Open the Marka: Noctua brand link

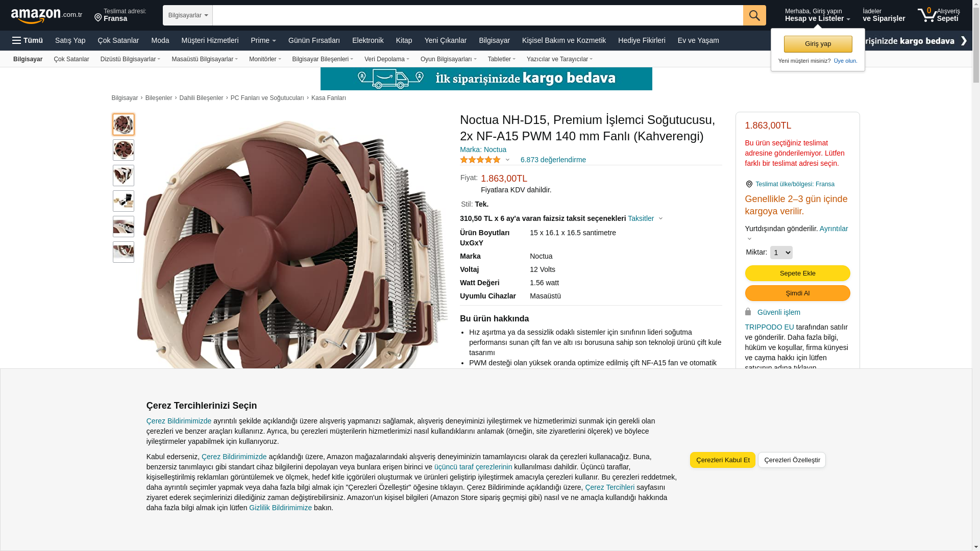coord(483,149)
